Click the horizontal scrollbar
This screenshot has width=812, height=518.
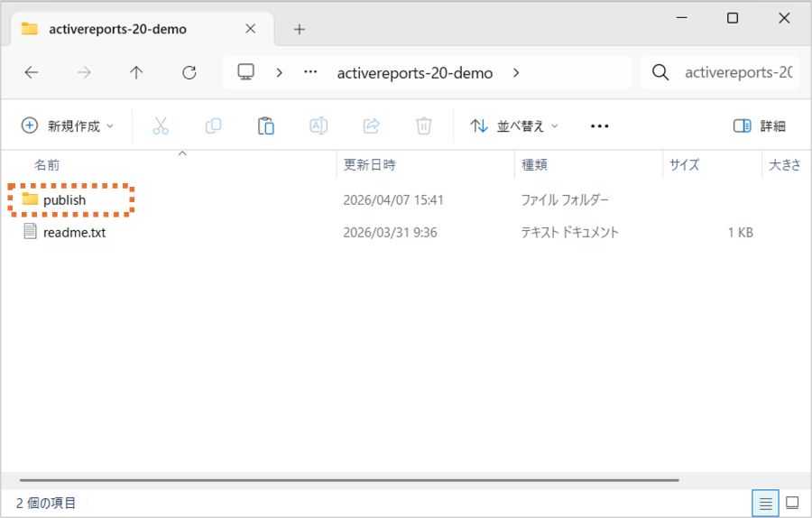coord(349,480)
